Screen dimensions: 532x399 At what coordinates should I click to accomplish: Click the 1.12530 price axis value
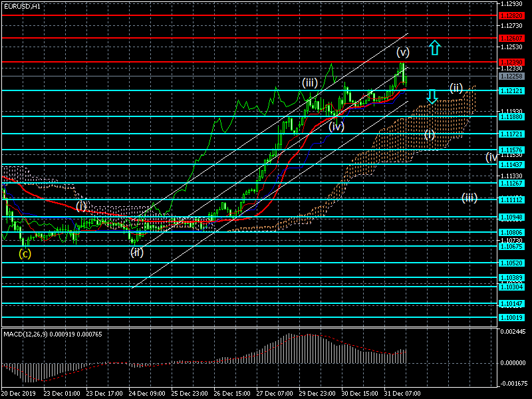[x=511, y=47]
